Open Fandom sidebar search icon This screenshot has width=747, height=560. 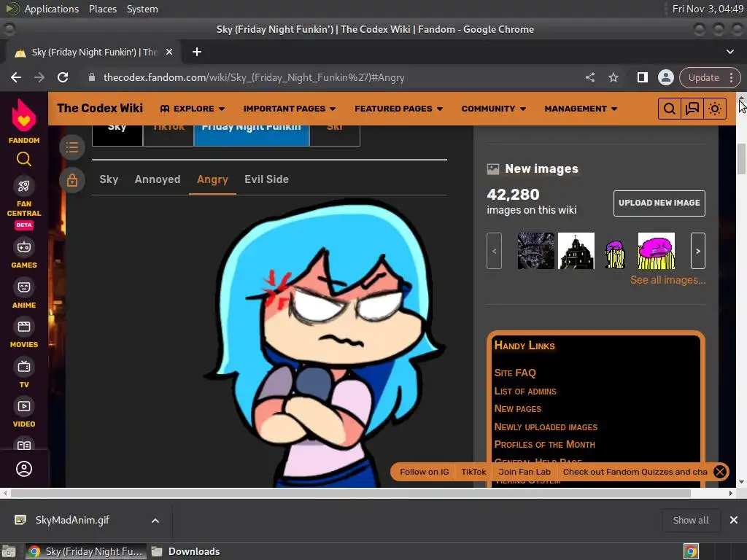coord(24,159)
